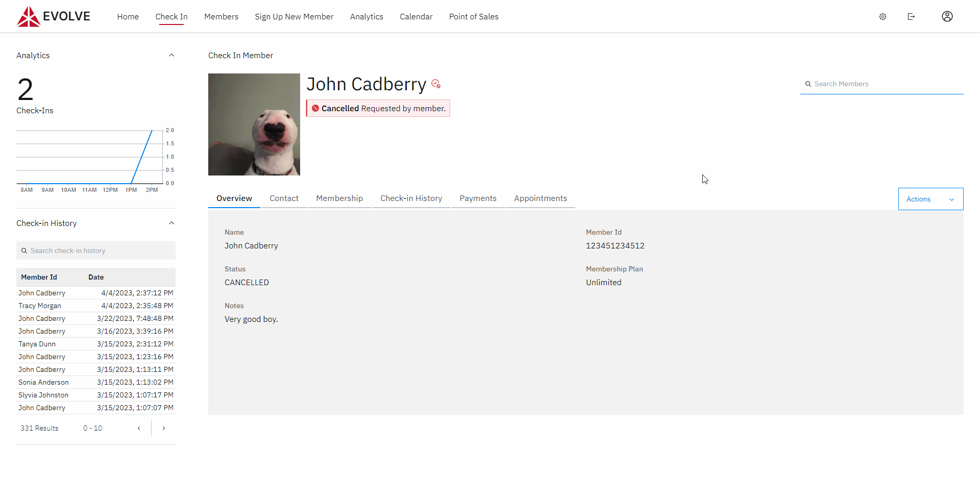Select the Members menu item
The height and width of the screenshot is (478, 980).
[x=221, y=16]
